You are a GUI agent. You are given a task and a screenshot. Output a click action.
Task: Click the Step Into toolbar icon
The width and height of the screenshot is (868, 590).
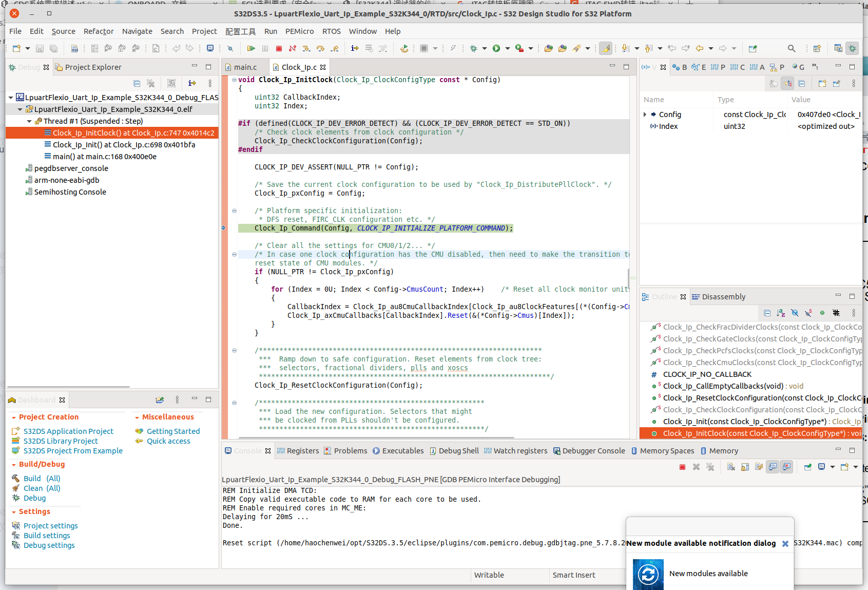click(306, 48)
